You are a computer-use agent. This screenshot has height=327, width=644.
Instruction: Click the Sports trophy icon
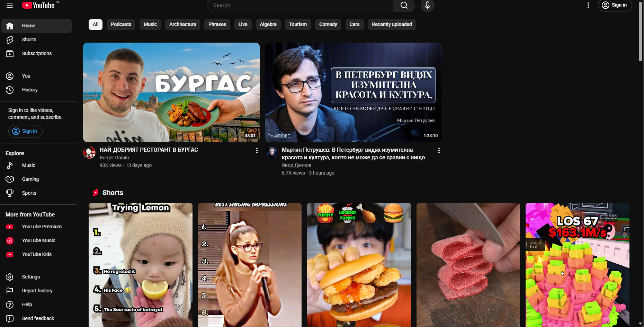10,193
